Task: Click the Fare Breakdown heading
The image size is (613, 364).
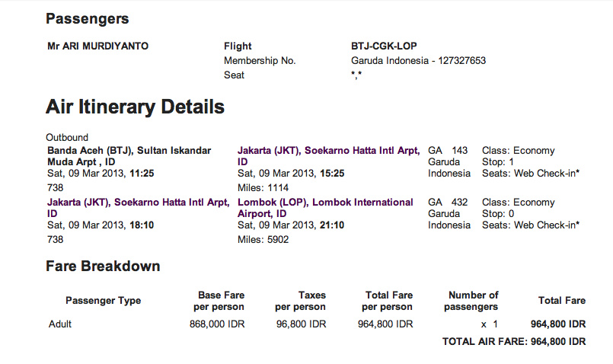Action: click(103, 267)
